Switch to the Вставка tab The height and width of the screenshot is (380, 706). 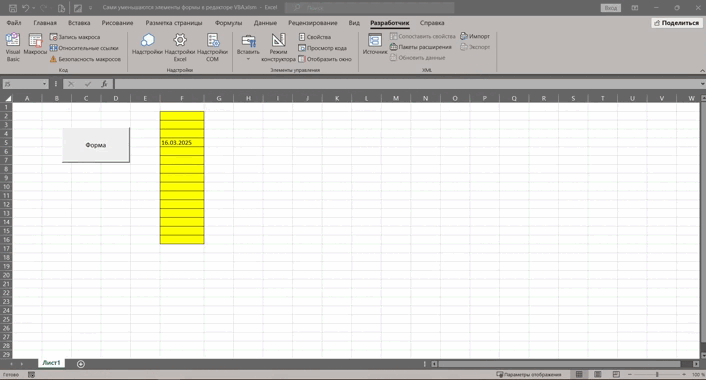point(79,23)
